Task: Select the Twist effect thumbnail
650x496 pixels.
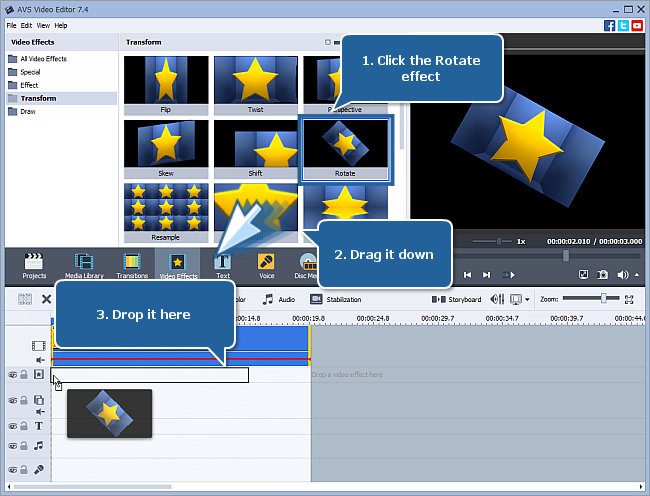Action: [x=255, y=85]
